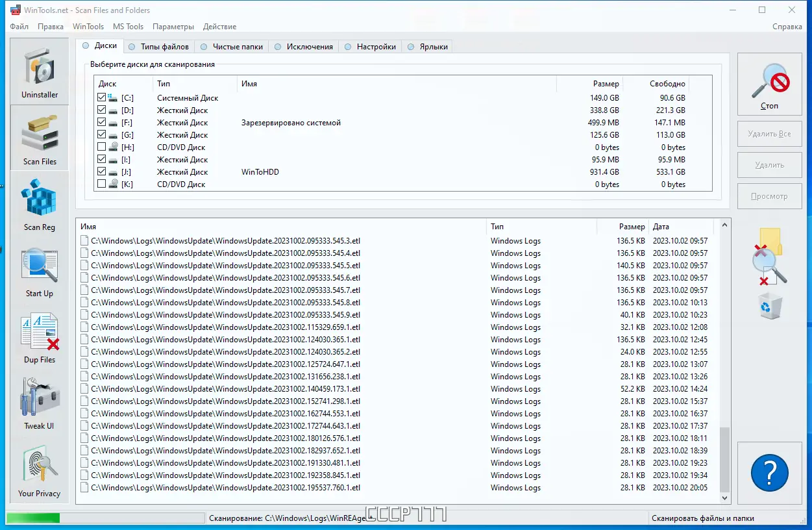
Task: Select row WindowsUpdate.20231002.140459.173.1.etl
Action: [x=397, y=389]
